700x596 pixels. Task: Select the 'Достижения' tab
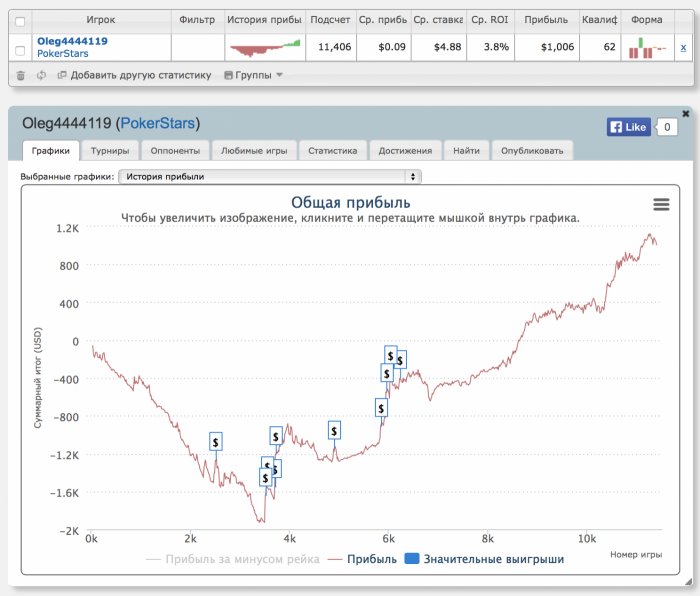(x=405, y=151)
